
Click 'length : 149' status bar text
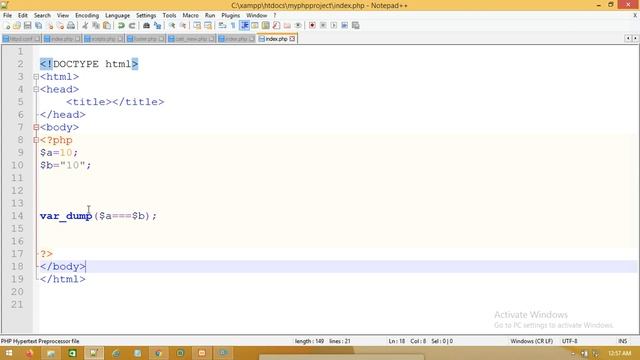pyautogui.click(x=309, y=341)
